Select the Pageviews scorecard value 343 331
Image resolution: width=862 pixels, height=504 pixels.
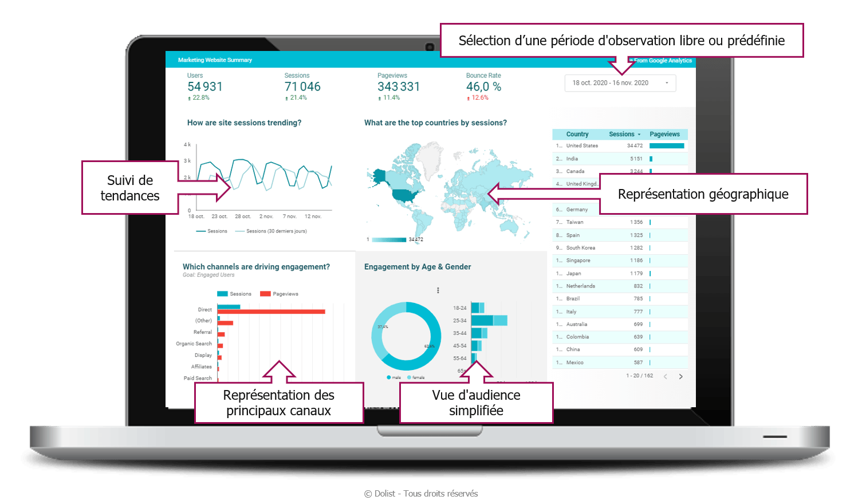tap(399, 86)
